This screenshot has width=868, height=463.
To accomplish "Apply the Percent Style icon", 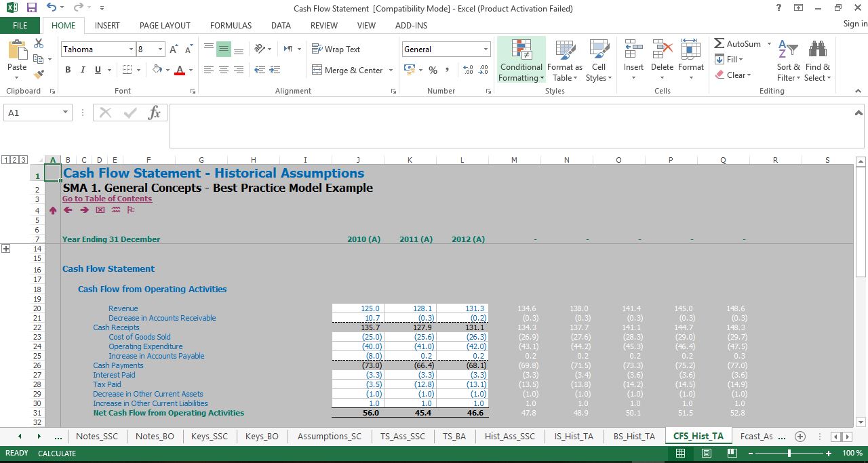I will click(433, 70).
